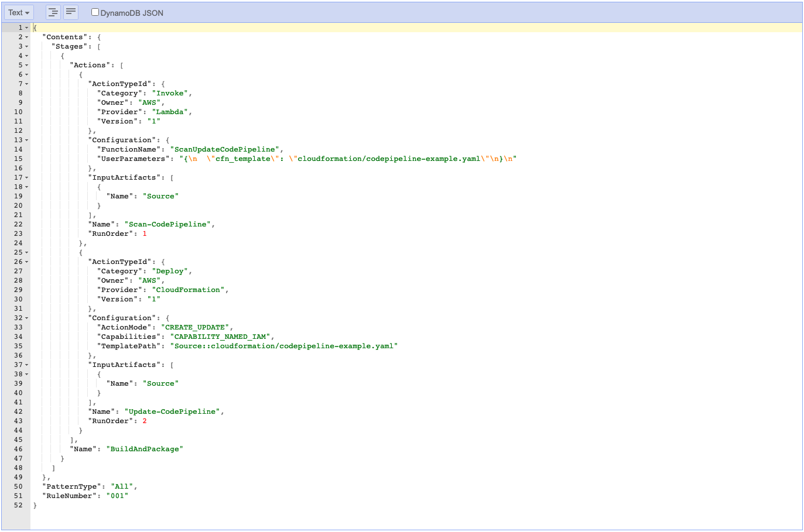
Task: Click line number 15 in the gutter
Action: [18, 159]
